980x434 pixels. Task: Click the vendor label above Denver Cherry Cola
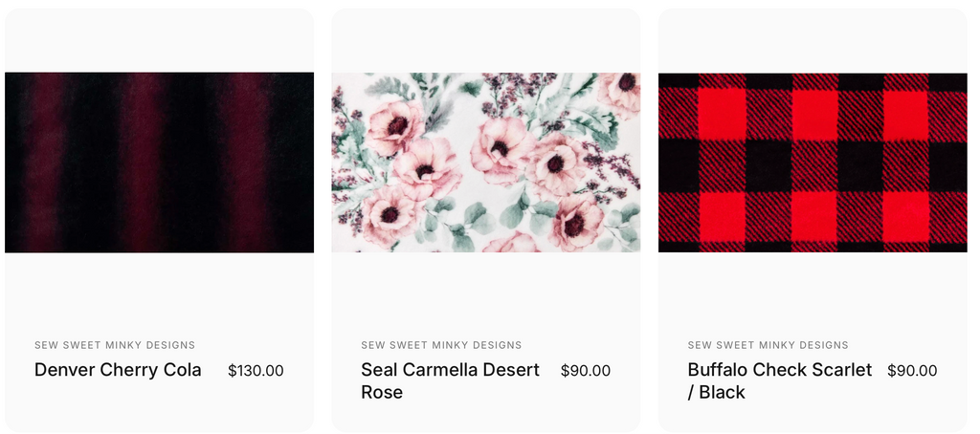[115, 345]
